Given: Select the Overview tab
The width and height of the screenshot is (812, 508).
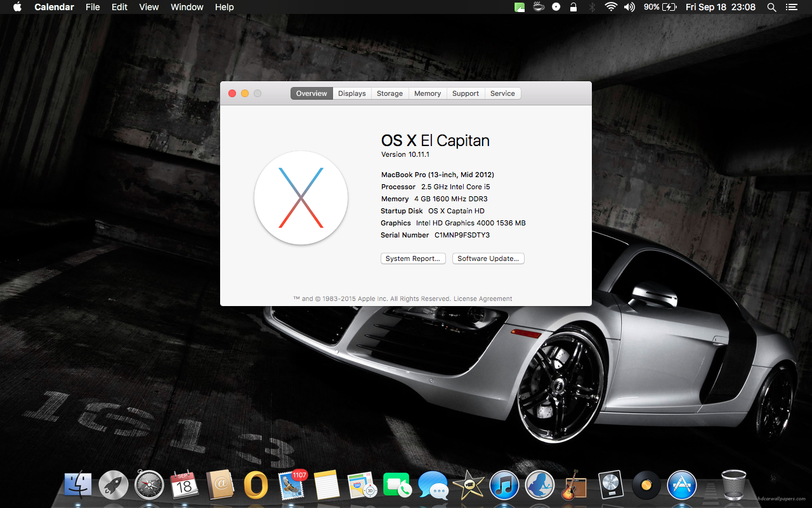Looking at the screenshot, I should coord(311,93).
